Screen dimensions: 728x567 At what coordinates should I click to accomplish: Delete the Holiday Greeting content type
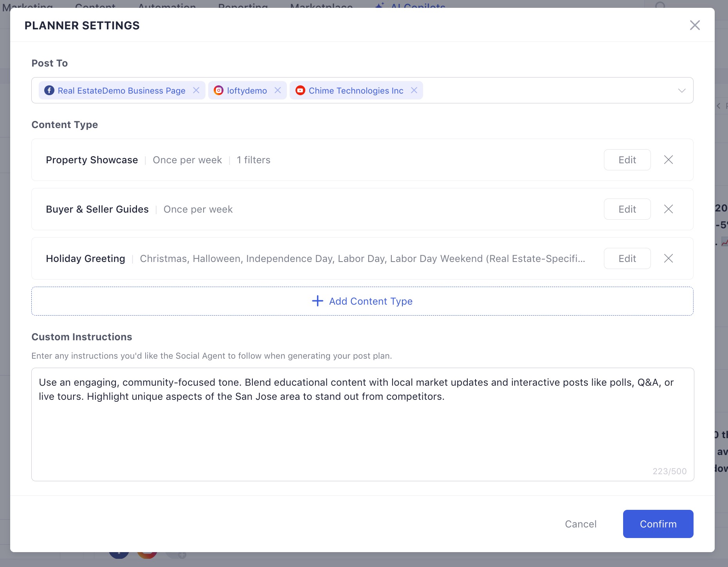[668, 258]
